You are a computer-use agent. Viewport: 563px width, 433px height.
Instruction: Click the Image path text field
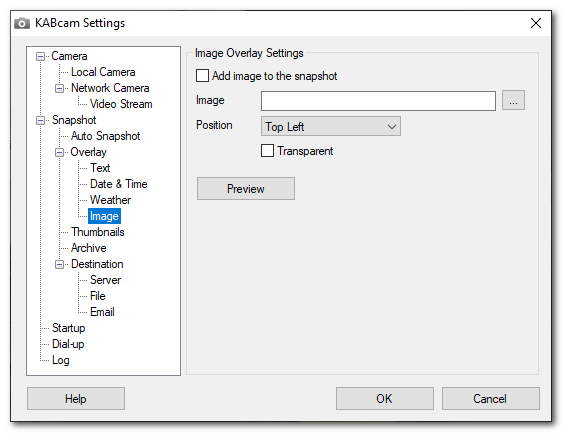point(378,101)
